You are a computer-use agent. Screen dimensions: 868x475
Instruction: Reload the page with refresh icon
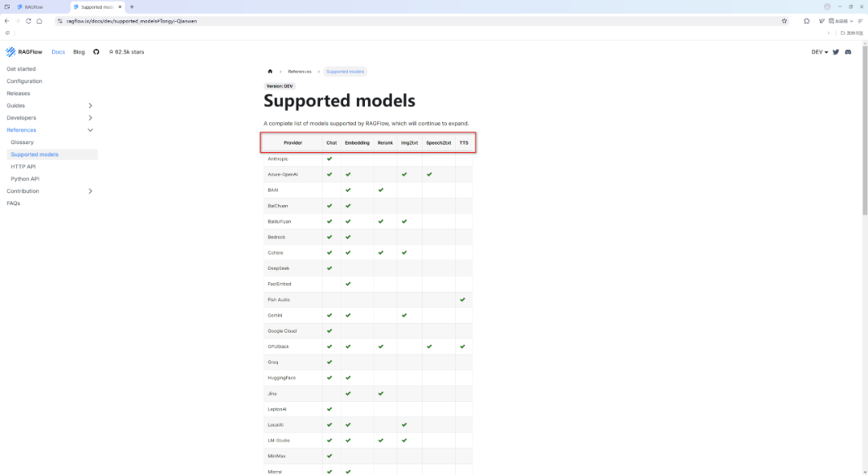(x=28, y=21)
